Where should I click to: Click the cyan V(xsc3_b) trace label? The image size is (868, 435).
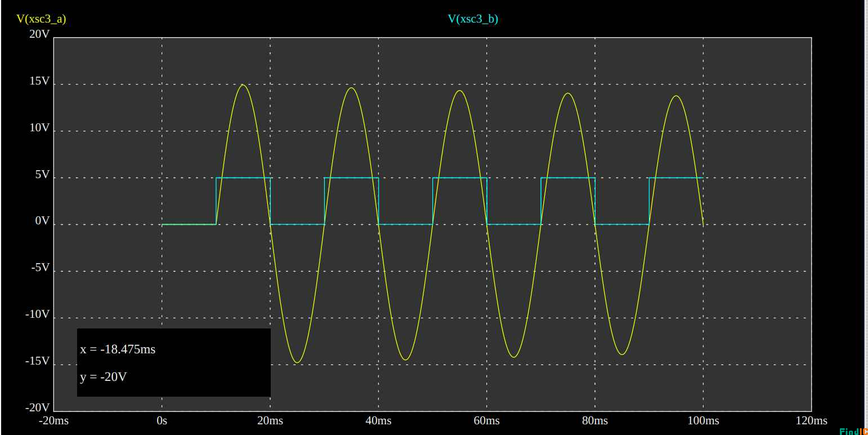click(473, 19)
